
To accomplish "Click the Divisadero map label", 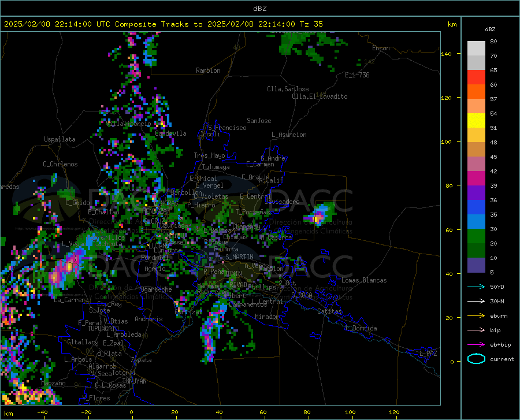I will [282, 202].
